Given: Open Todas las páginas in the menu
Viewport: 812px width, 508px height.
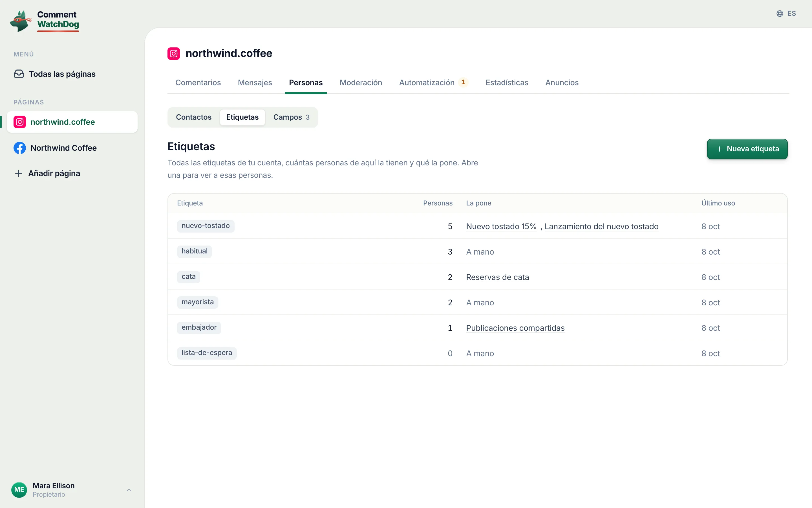Looking at the screenshot, I should pos(72,74).
